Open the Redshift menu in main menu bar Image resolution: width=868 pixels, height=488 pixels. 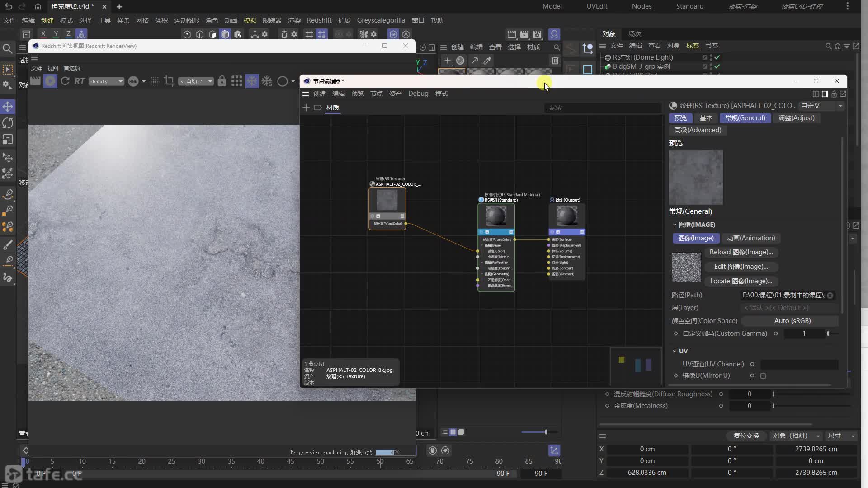point(319,20)
